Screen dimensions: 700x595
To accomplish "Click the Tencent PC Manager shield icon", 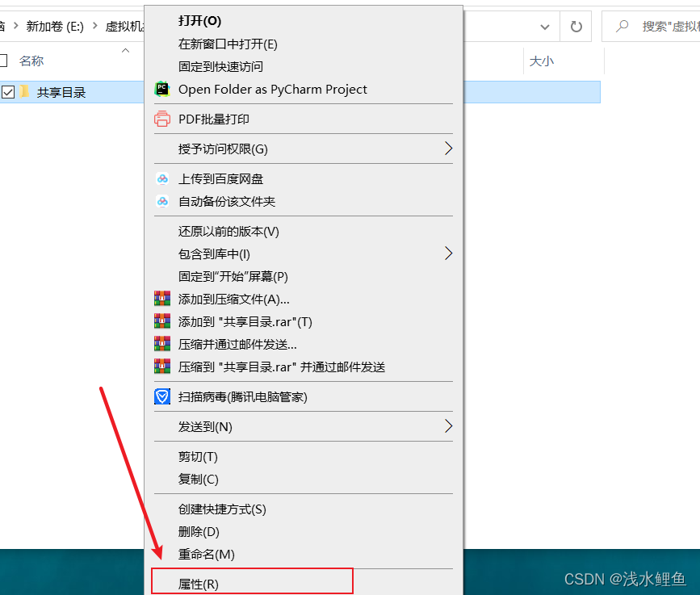I will tap(162, 396).
